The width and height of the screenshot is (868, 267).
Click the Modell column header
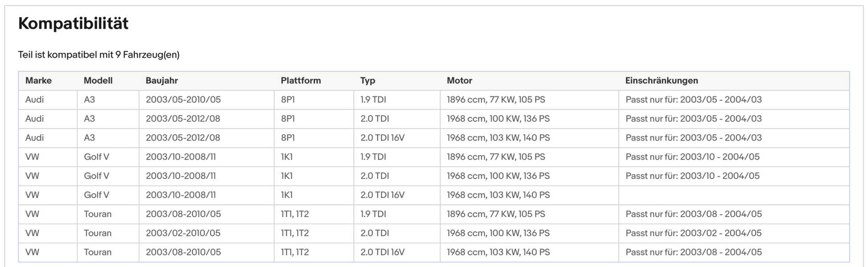tap(98, 81)
